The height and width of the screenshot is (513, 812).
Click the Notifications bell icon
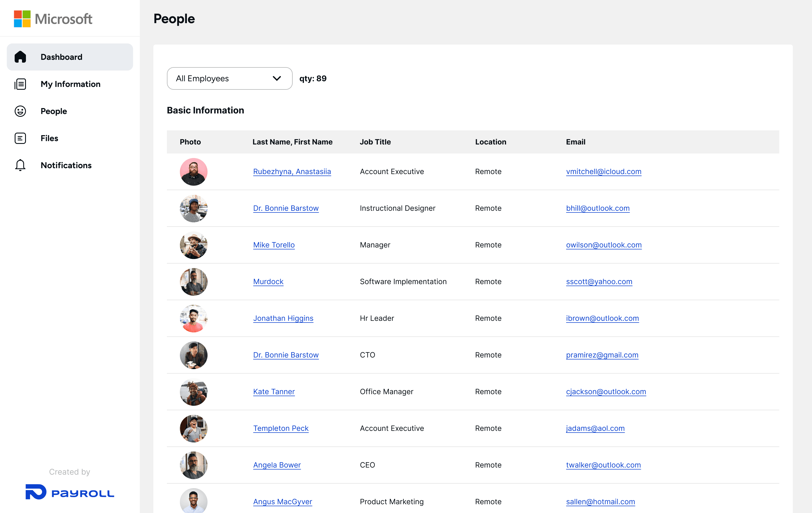point(20,165)
